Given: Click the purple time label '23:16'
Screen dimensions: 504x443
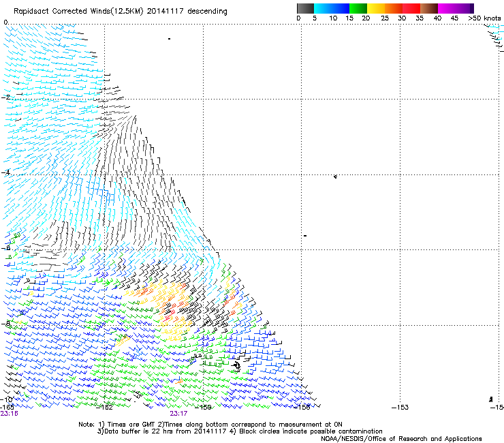Looking at the screenshot, I should (x=9, y=414).
